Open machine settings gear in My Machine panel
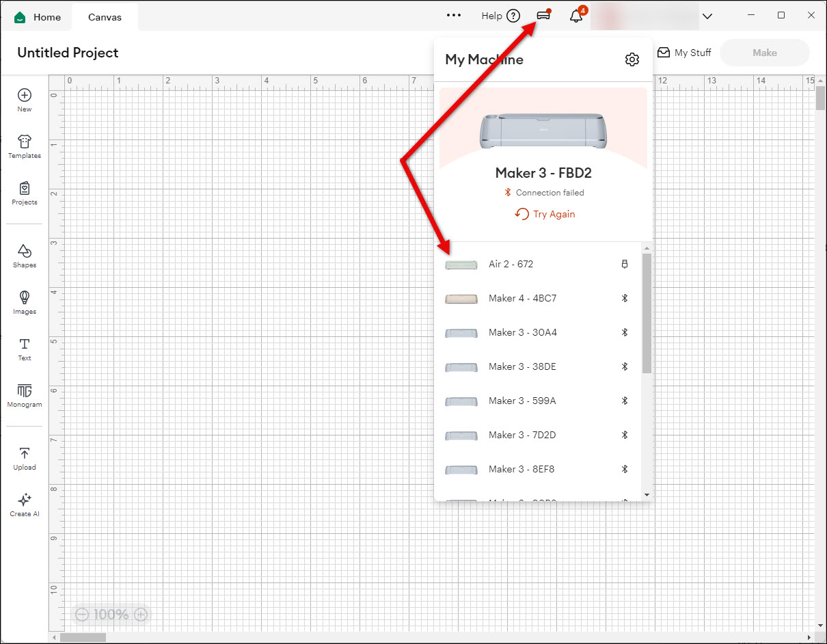This screenshot has height=644, width=827. click(x=632, y=59)
